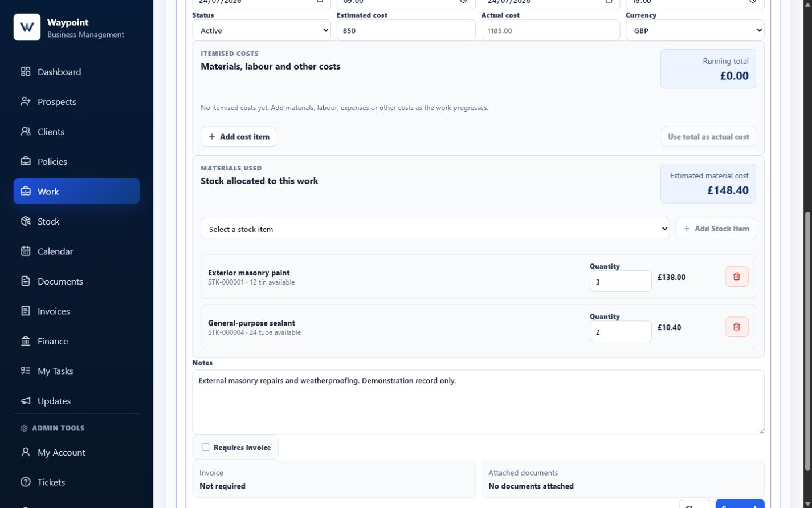Screen dimensions: 812x508
Task: Click the Work briefcase icon
Action: click(26, 192)
